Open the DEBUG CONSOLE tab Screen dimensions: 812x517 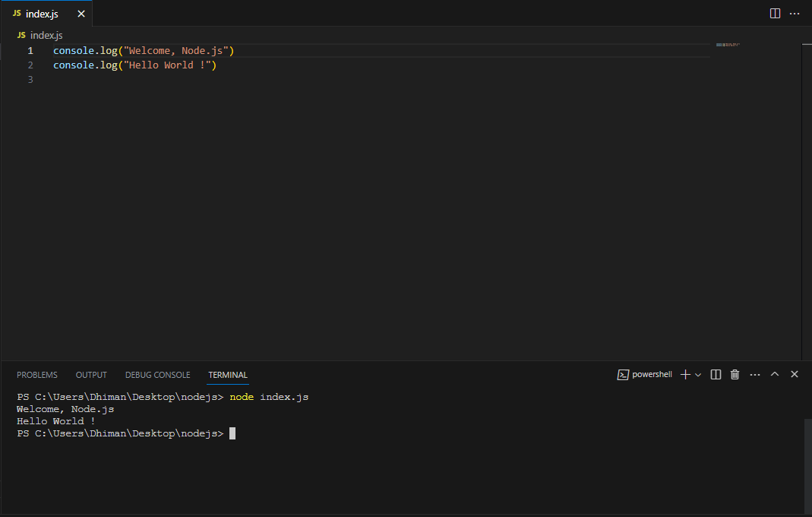point(157,375)
